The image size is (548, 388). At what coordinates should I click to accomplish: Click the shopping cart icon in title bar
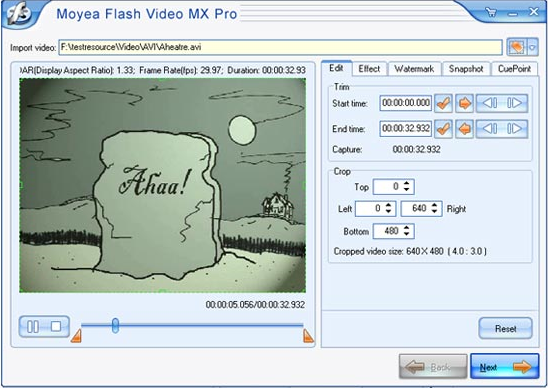click(491, 13)
